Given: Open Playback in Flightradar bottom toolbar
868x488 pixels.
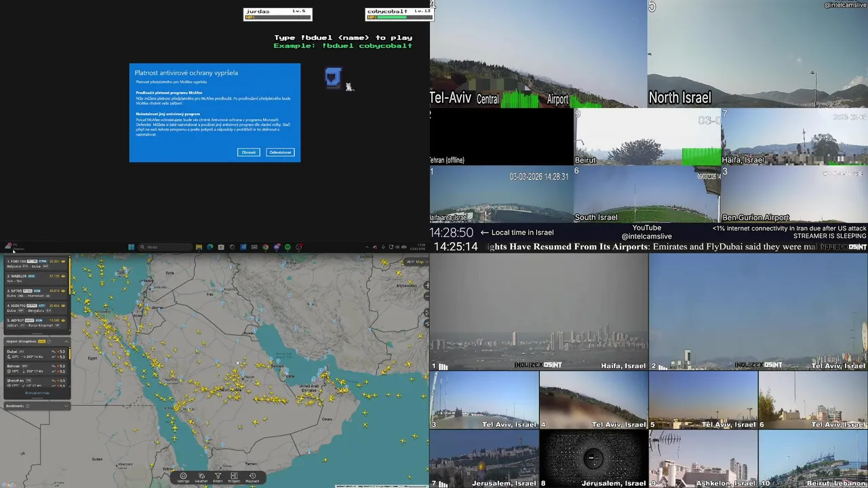Looking at the screenshot, I should tap(252, 478).
